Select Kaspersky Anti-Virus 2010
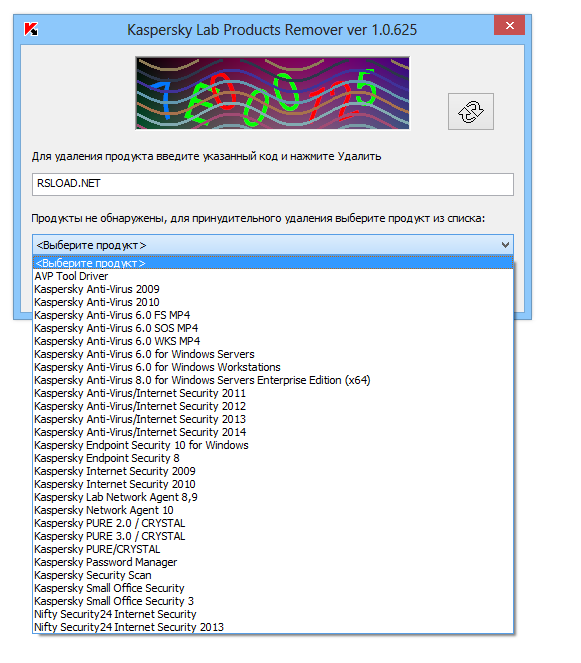This screenshot has width=581, height=663. coord(273,302)
